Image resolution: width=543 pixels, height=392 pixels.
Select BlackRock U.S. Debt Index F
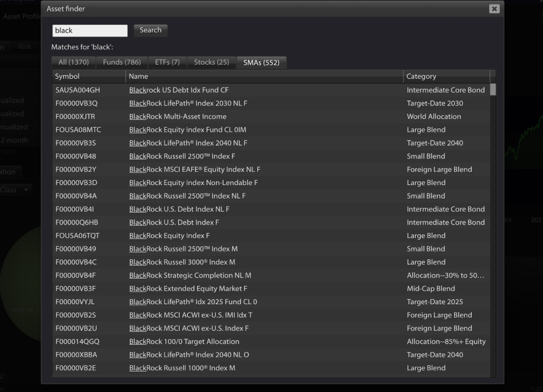(x=174, y=223)
